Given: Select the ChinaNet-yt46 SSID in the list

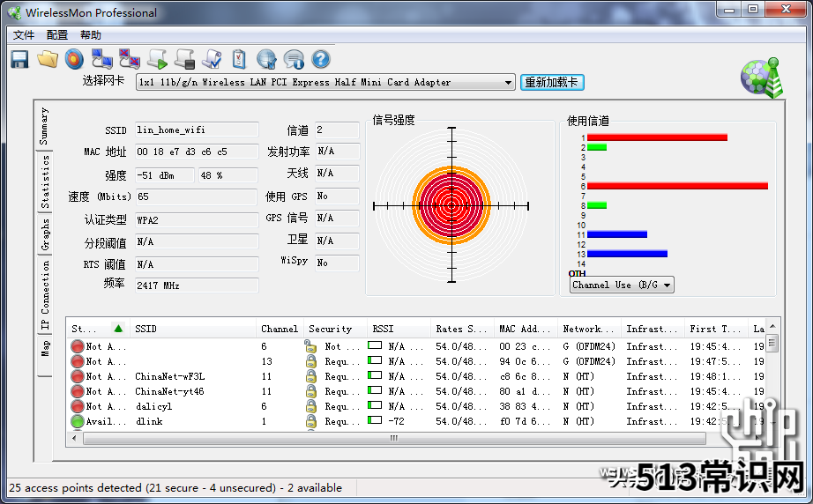Looking at the screenshot, I should click(169, 391).
